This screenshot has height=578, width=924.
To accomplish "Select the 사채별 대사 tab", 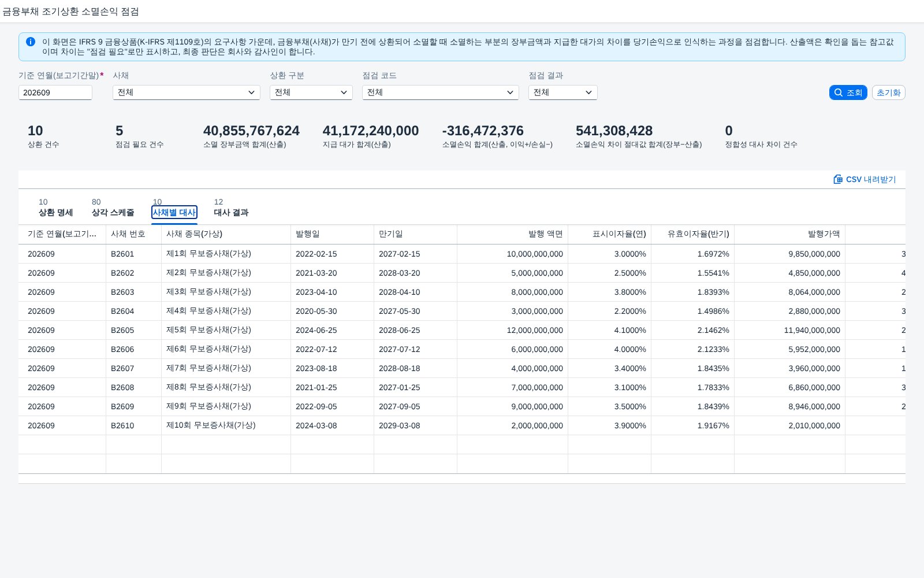I will (x=174, y=212).
